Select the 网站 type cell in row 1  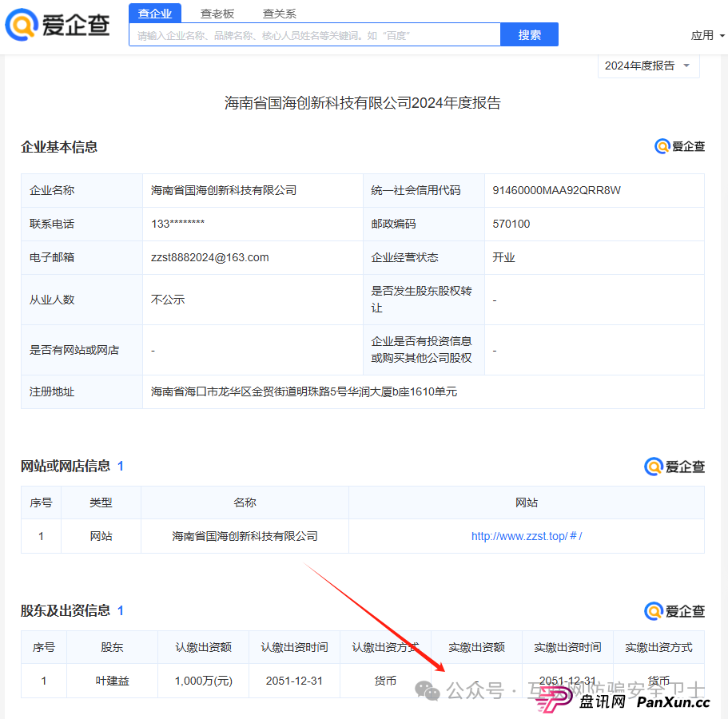pos(101,536)
